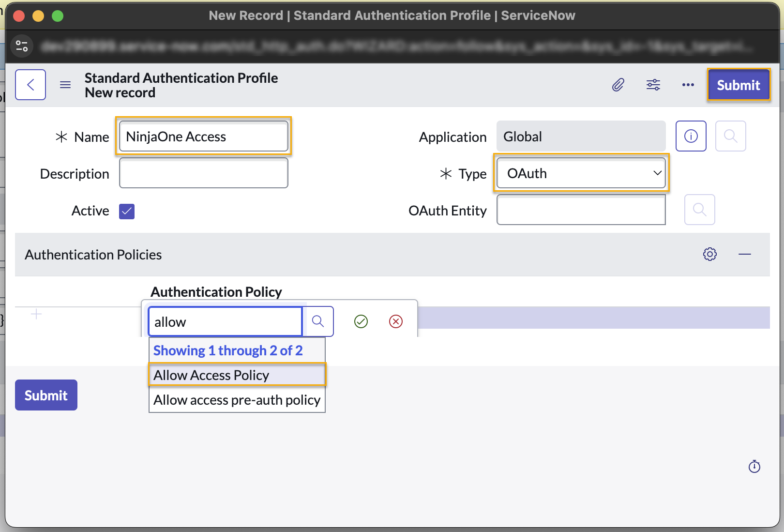Click the response time stopwatch icon
This screenshot has width=784, height=532.
pyautogui.click(x=754, y=467)
